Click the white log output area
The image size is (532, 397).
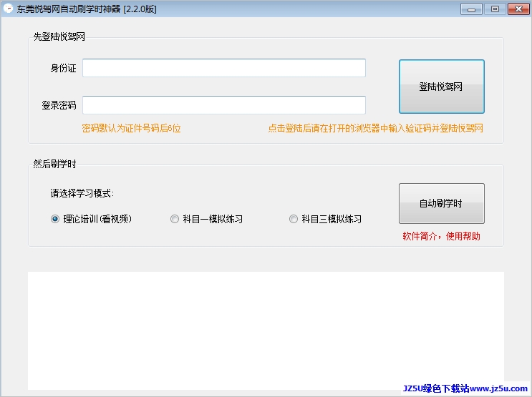click(x=266, y=330)
